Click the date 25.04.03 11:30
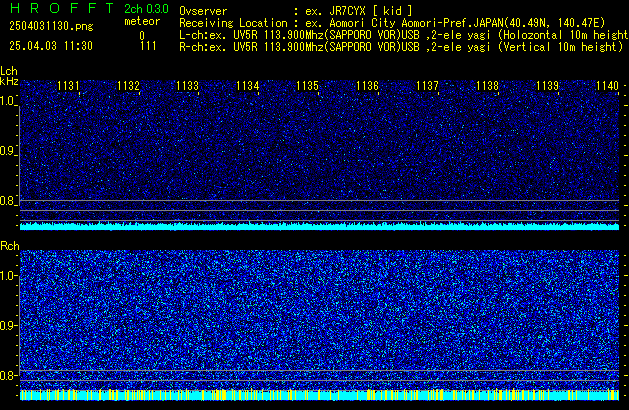This screenshot has height=410, width=629. (51, 46)
